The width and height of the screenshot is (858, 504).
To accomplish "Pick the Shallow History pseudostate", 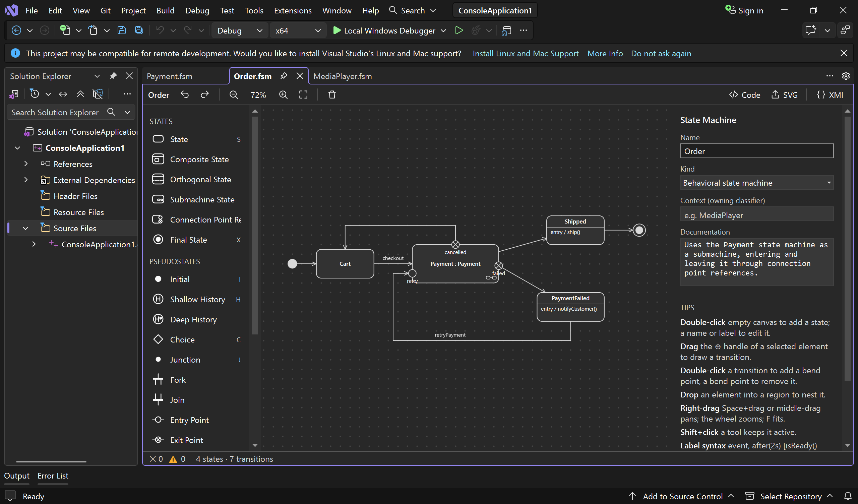I will click(196, 299).
